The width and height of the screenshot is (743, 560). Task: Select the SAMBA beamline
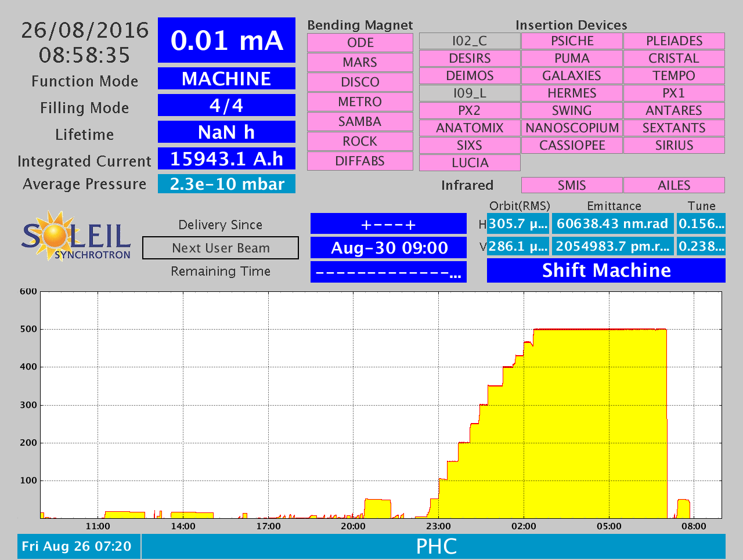(360, 122)
